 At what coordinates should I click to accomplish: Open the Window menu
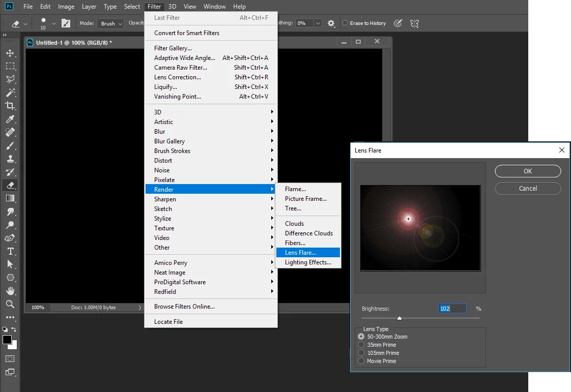[x=214, y=6]
